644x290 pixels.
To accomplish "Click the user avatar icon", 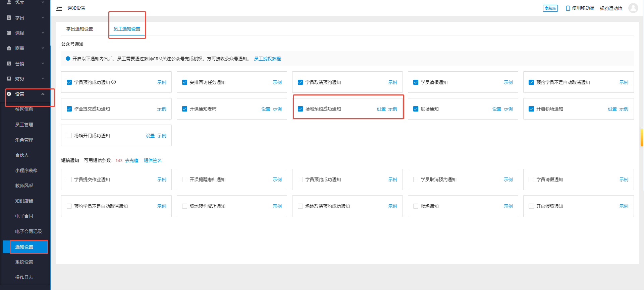I will click(633, 8).
